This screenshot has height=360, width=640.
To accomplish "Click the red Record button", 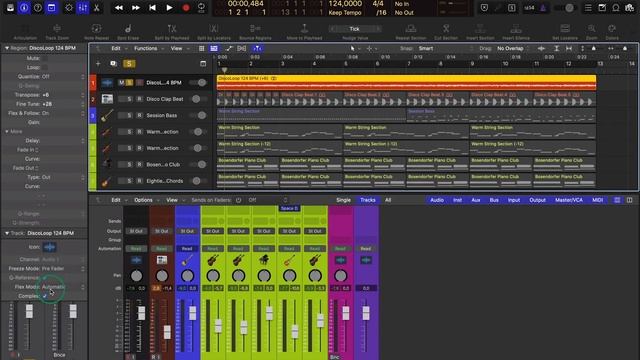I will pyautogui.click(x=186, y=8).
